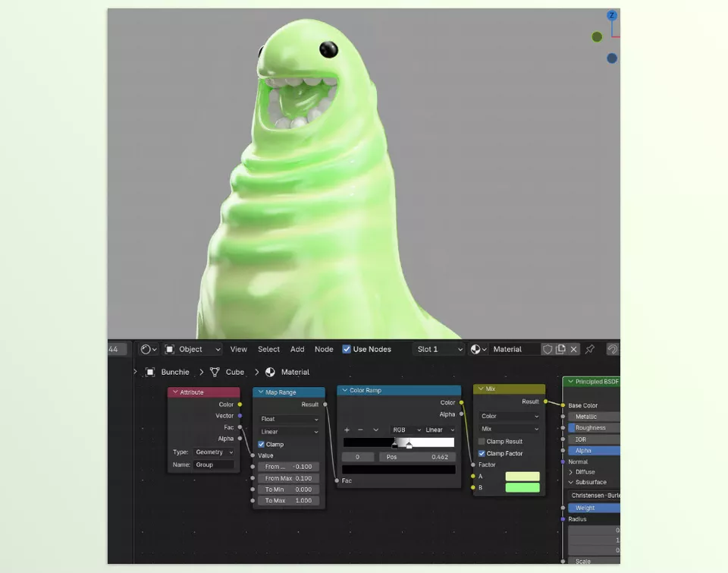Click the partially visible overlay icon at toolbar end

[x=613, y=349]
